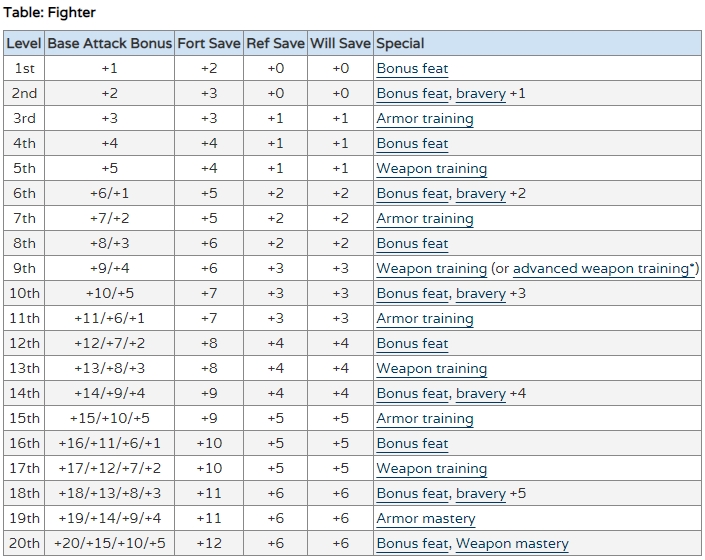Click Armor training link in 3rd level row
This screenshot has height=560, width=705.
(x=424, y=119)
